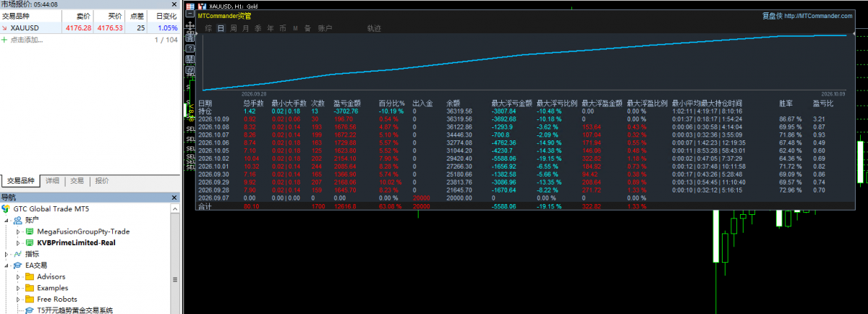The image size is (868, 314).
Task: Select the 周 weekly view in MTCommander
Action: 234,28
